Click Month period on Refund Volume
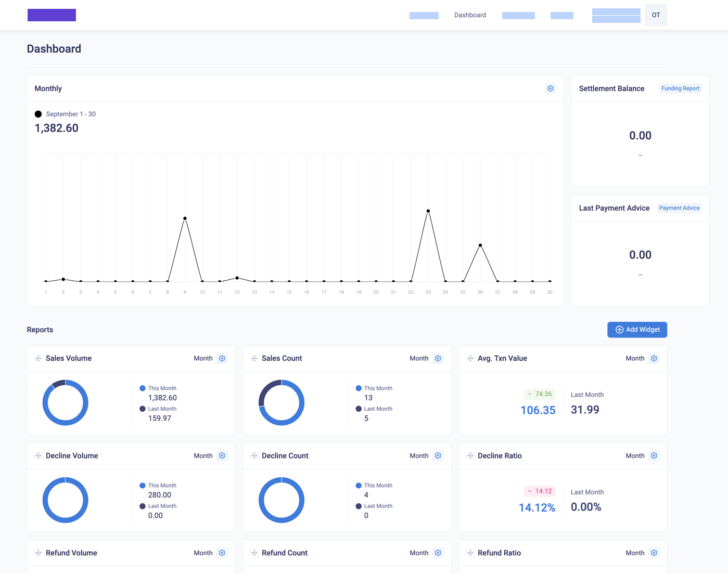728x574 pixels. (203, 553)
